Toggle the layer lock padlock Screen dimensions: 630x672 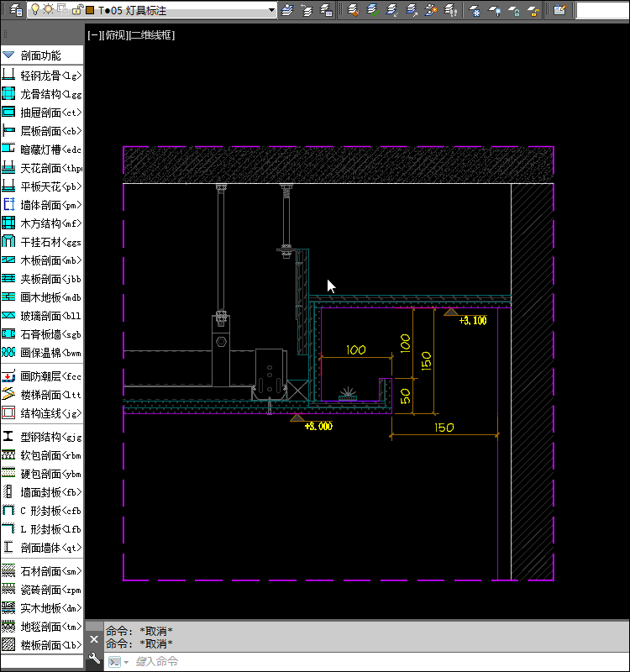click(77, 9)
